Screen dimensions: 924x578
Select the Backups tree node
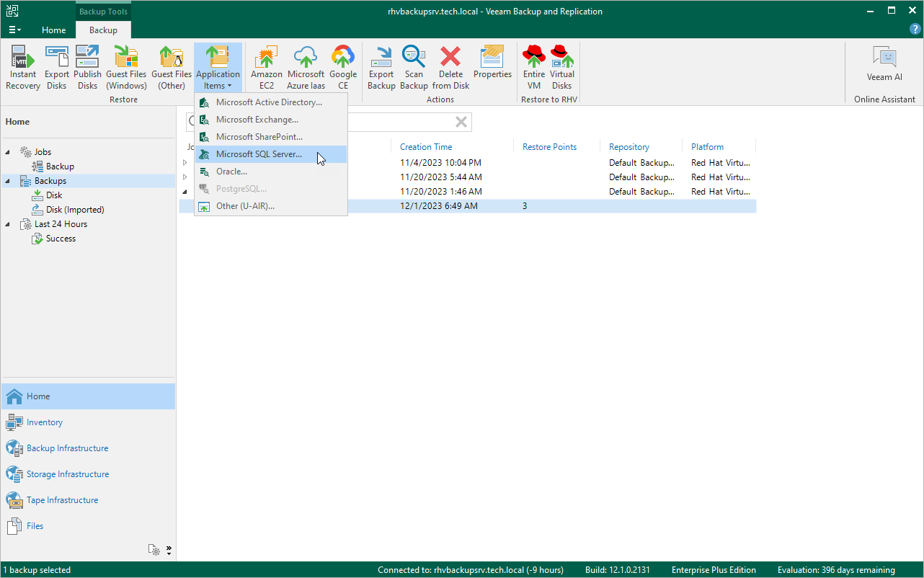[50, 181]
